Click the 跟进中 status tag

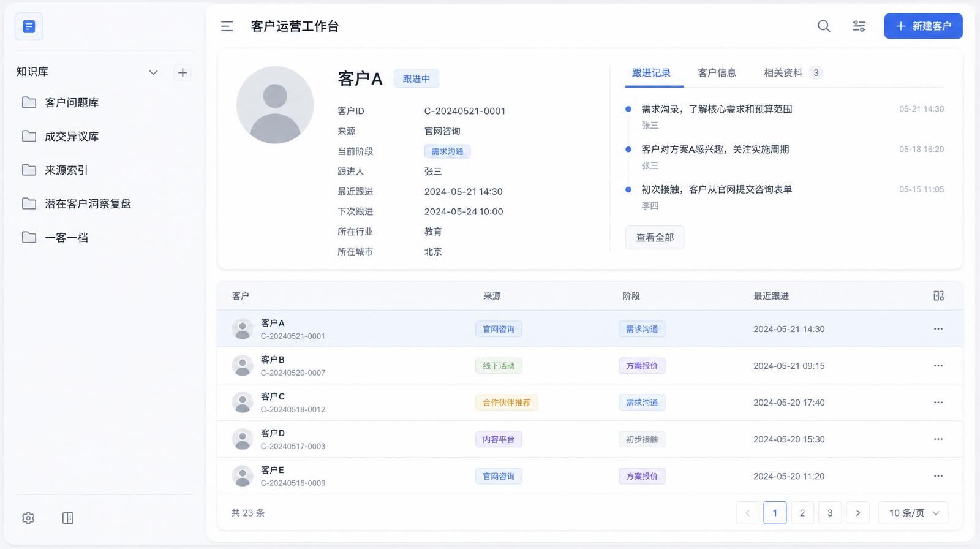417,78
